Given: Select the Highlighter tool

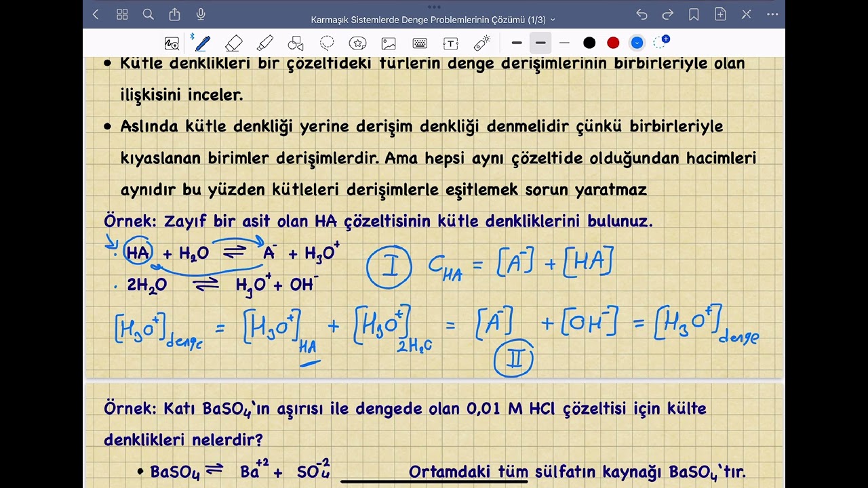Looking at the screenshot, I should (265, 43).
